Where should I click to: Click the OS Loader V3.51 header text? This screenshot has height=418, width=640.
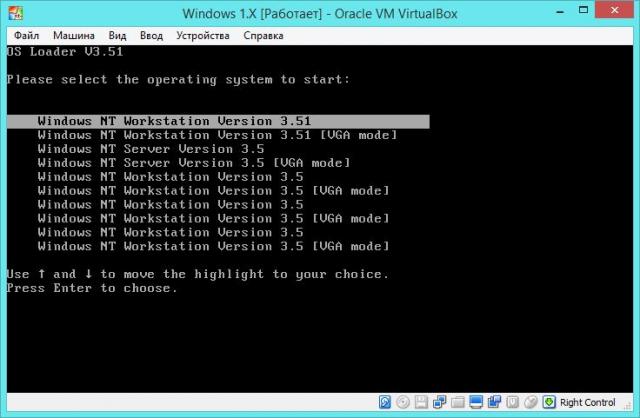(x=64, y=52)
